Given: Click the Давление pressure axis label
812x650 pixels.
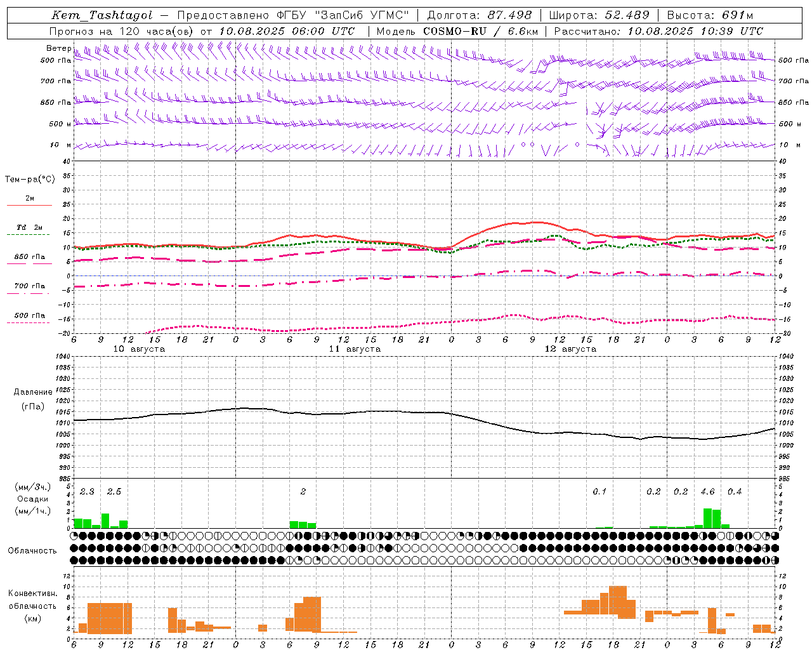Looking at the screenshot, I should coord(33,392).
